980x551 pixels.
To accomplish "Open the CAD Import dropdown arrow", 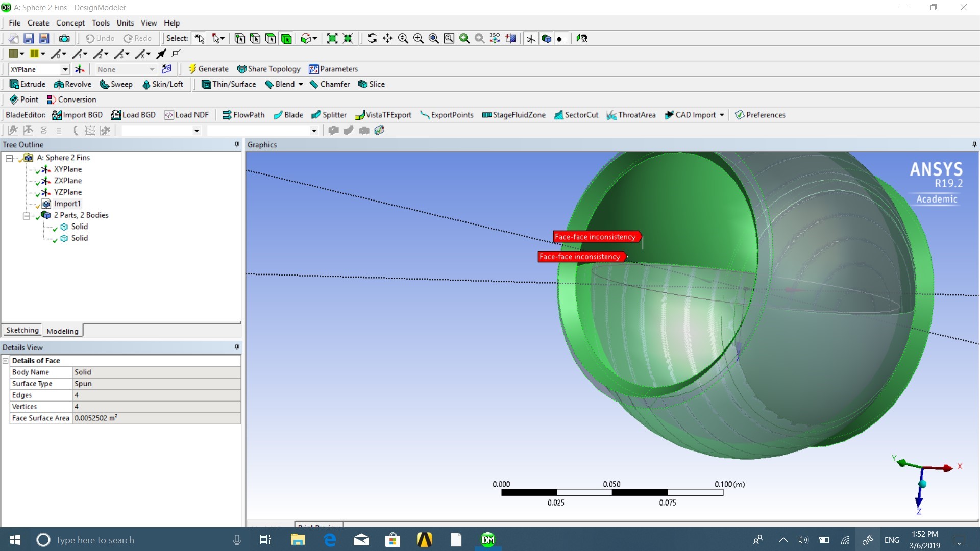I will [722, 115].
